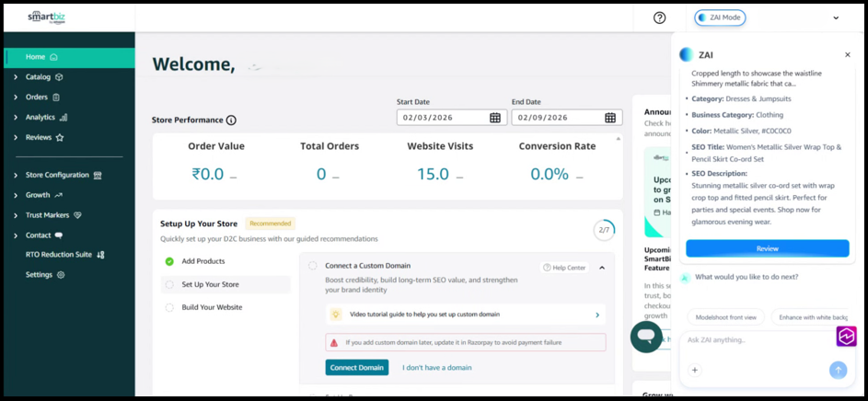
Task: Open the help question mark icon
Action: (659, 17)
